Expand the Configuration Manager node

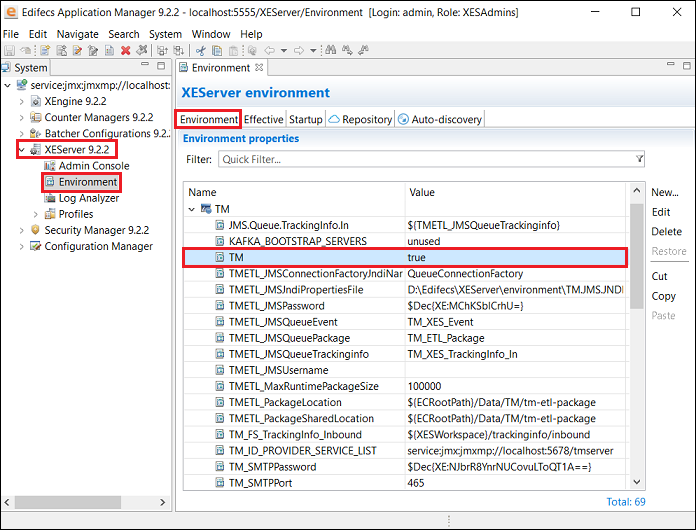tap(22, 246)
